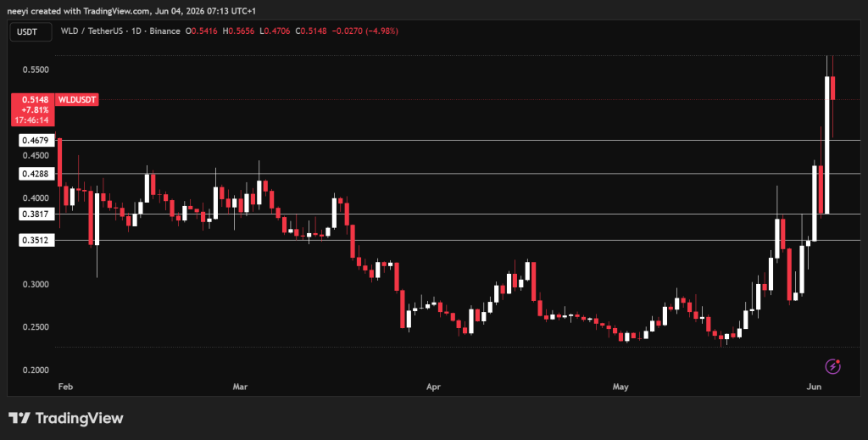Click the 0.4500 price axis label
Screen dimensions: 868x440
point(36,155)
